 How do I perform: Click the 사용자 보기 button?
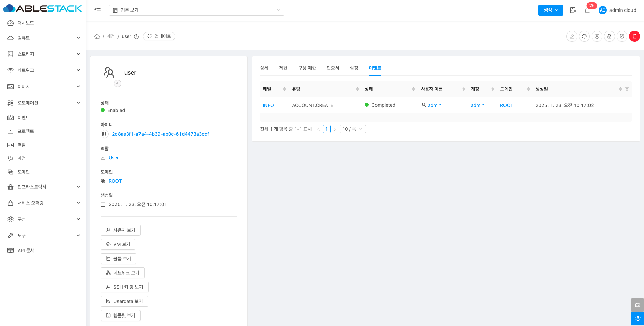coord(121,230)
